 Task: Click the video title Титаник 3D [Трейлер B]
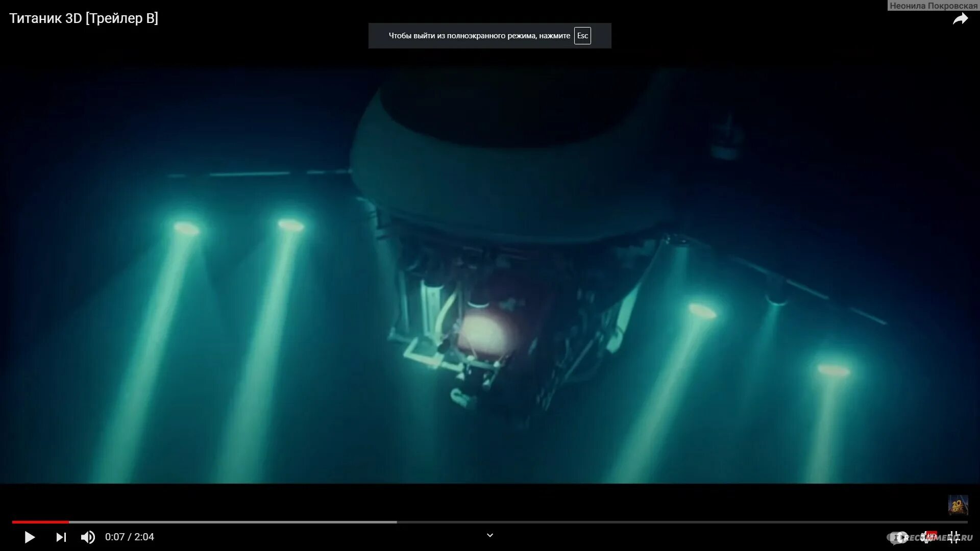tap(84, 18)
